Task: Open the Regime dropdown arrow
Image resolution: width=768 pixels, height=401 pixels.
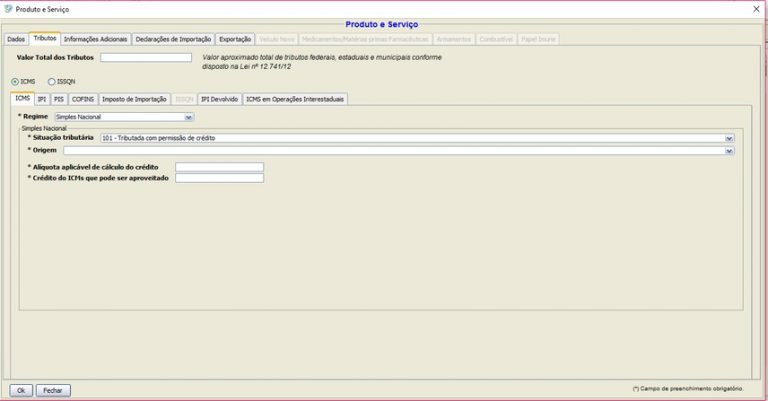Action: coord(189,117)
